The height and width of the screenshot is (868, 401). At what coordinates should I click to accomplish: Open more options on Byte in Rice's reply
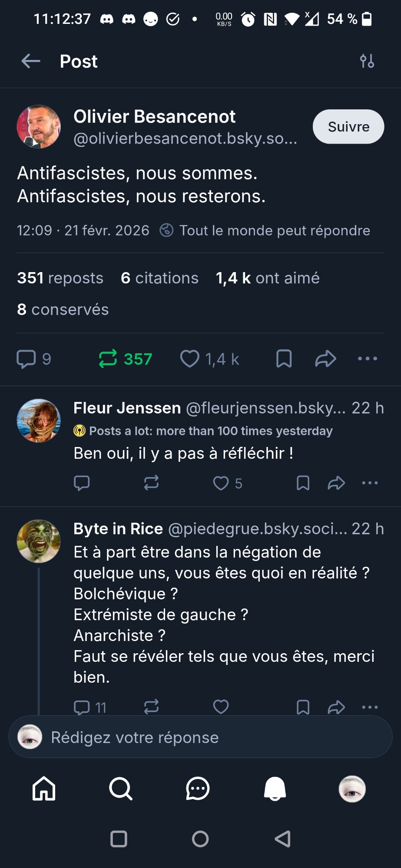click(x=370, y=707)
